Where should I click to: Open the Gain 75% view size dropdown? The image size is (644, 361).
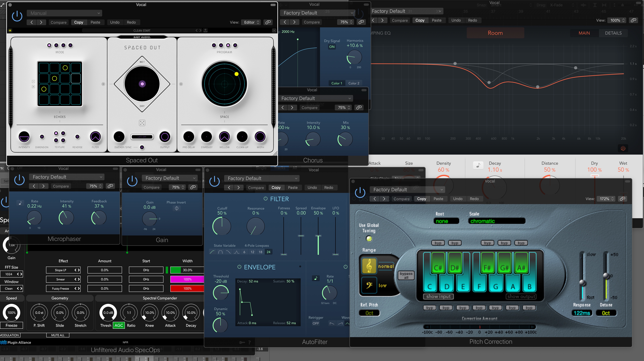(x=177, y=187)
